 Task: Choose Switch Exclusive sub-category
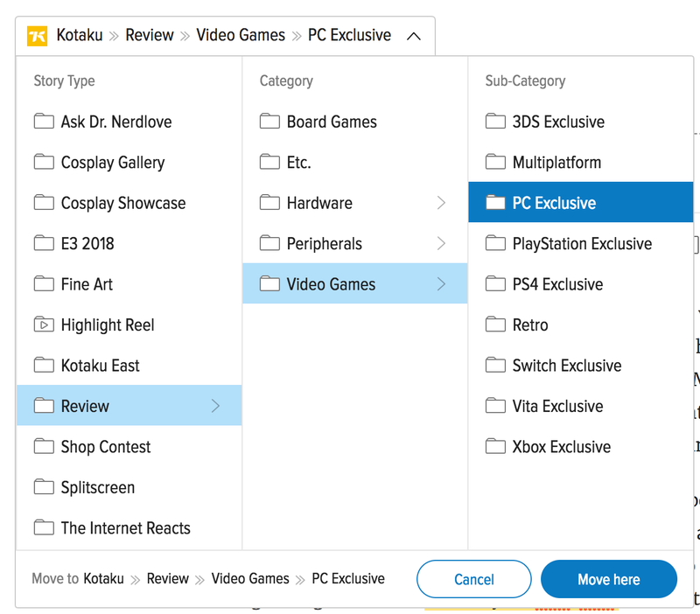[581, 365]
